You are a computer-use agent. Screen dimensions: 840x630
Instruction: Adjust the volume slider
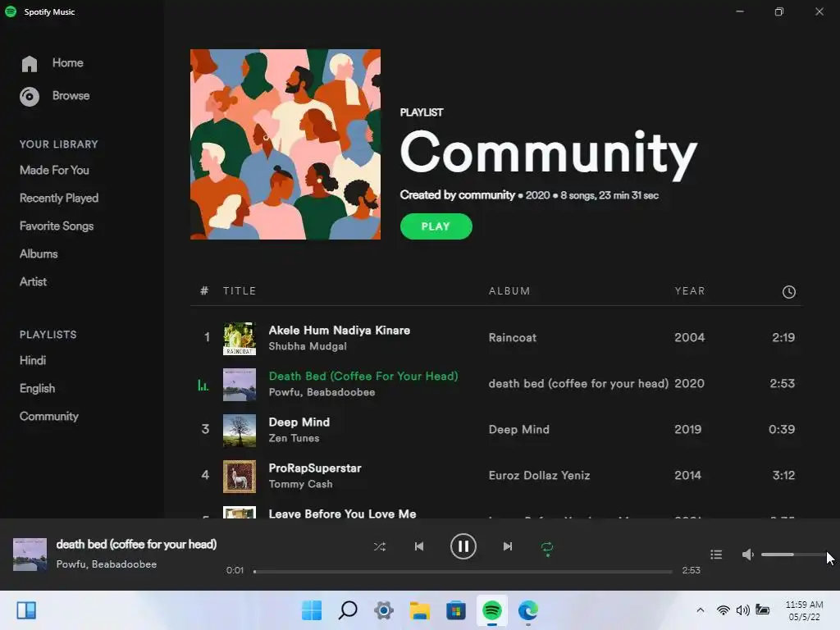point(794,555)
